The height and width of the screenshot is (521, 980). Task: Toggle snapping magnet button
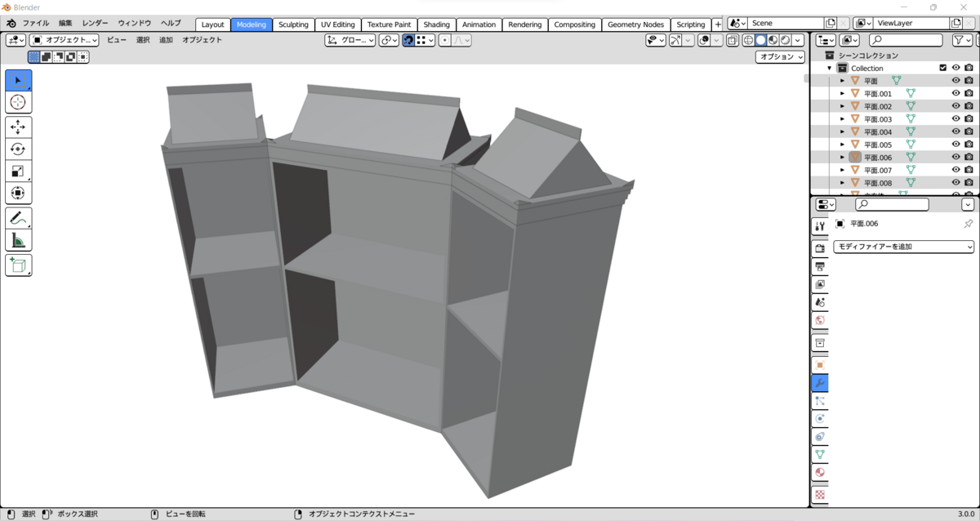[x=408, y=40]
